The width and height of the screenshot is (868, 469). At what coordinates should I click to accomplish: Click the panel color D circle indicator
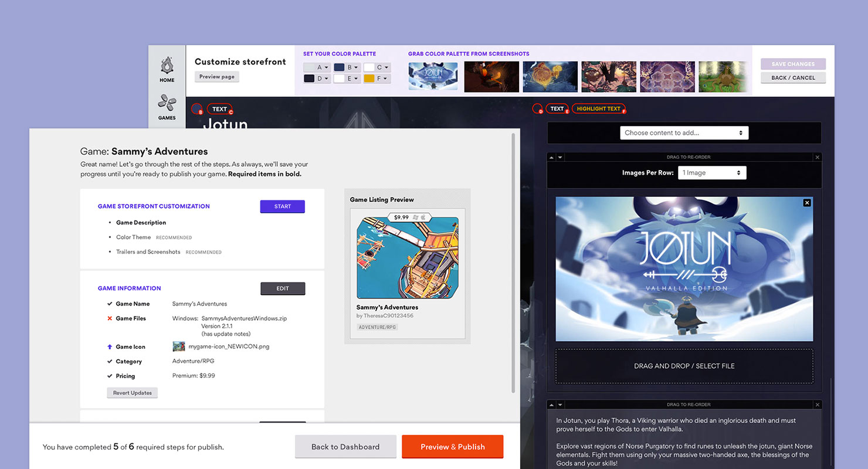[x=537, y=108]
